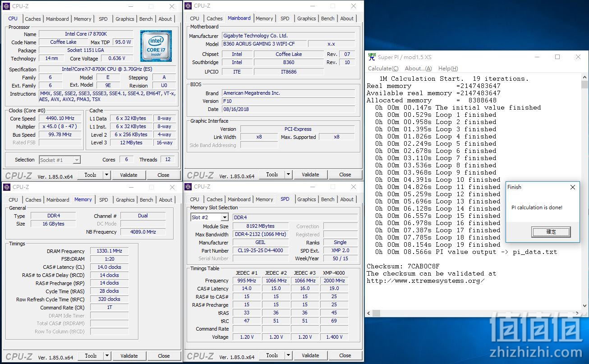589x364 pixels.
Task: Click Close button in Memory window
Action: 164,356
